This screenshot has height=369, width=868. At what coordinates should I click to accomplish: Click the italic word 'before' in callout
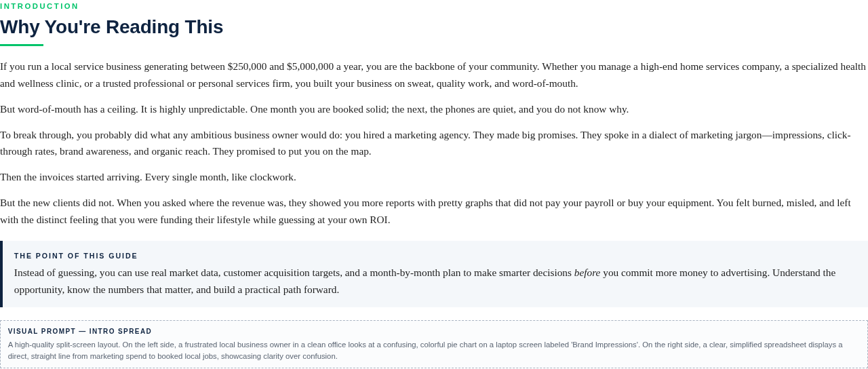[x=587, y=273]
